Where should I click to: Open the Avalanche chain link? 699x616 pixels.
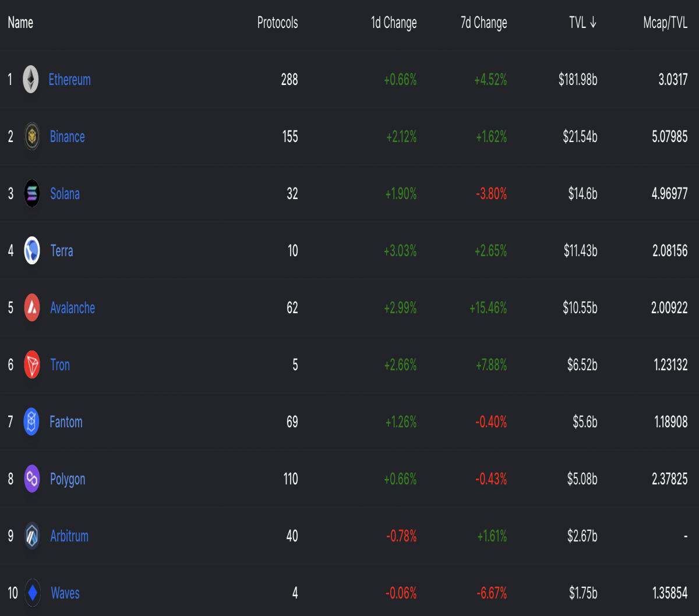72,307
